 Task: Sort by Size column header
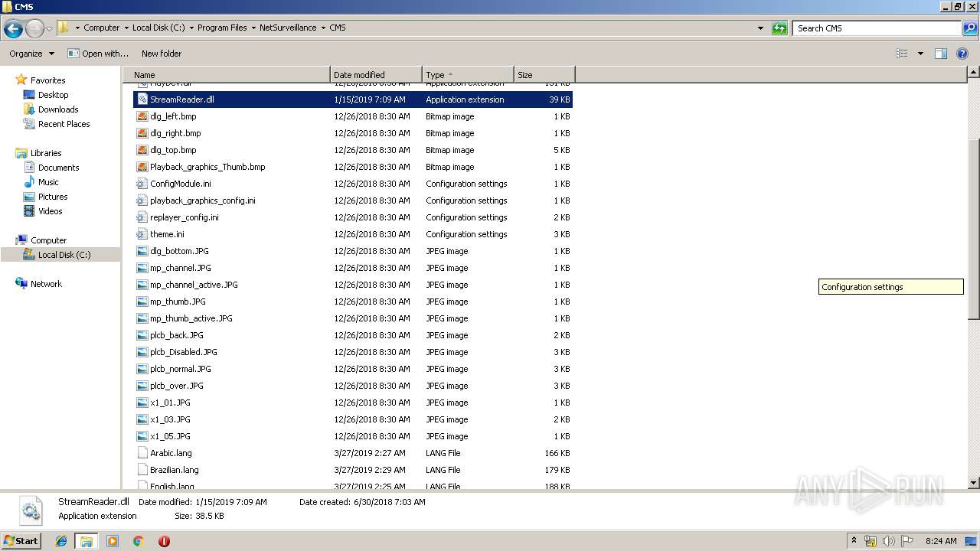(x=544, y=75)
